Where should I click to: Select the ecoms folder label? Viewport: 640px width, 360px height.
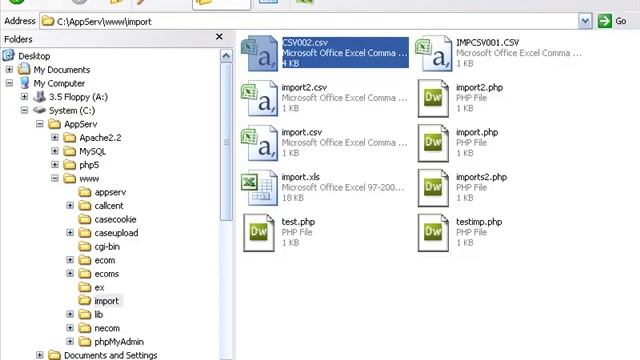coord(107,274)
